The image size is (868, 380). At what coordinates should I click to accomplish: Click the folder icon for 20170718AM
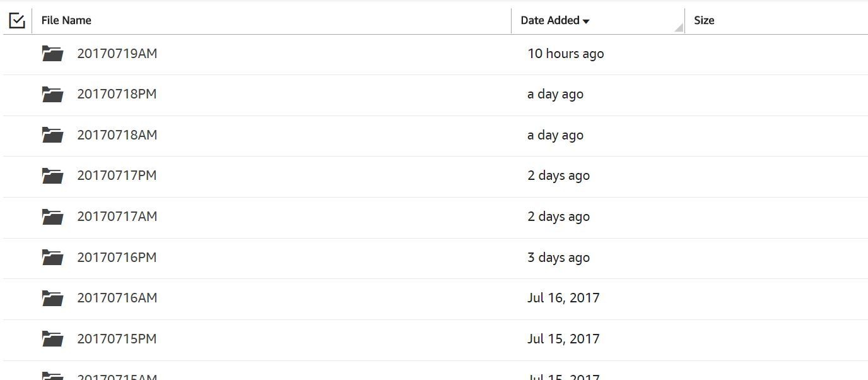(52, 135)
